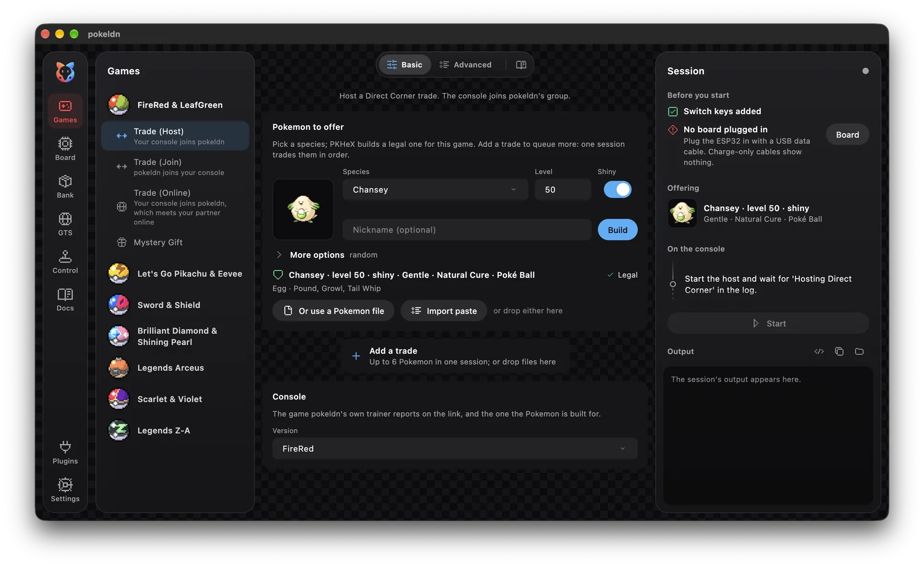
Task: Click the Board button in Session
Action: [x=847, y=135]
